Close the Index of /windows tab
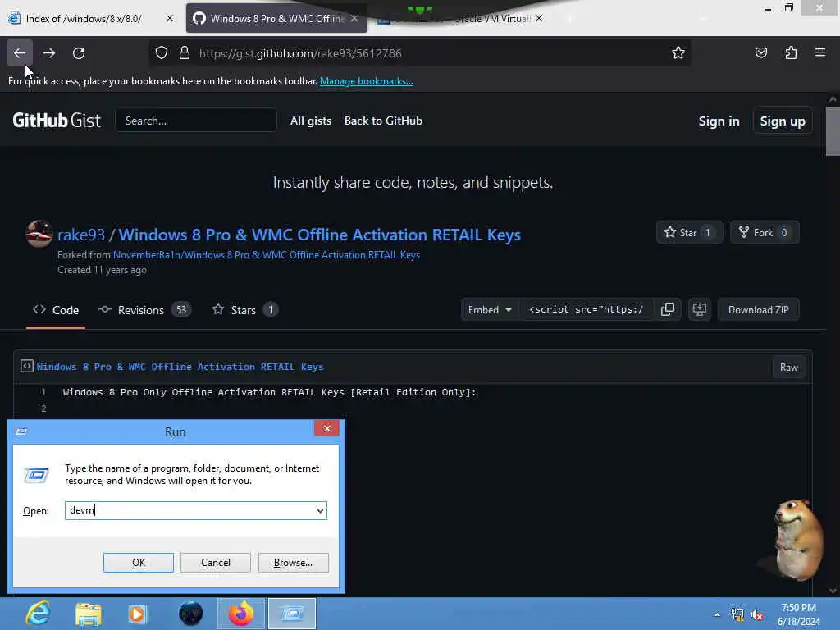The image size is (840, 630). pos(169,18)
